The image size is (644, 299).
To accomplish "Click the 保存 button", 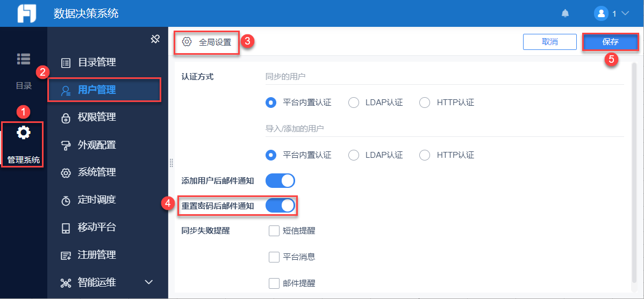I will (x=610, y=42).
